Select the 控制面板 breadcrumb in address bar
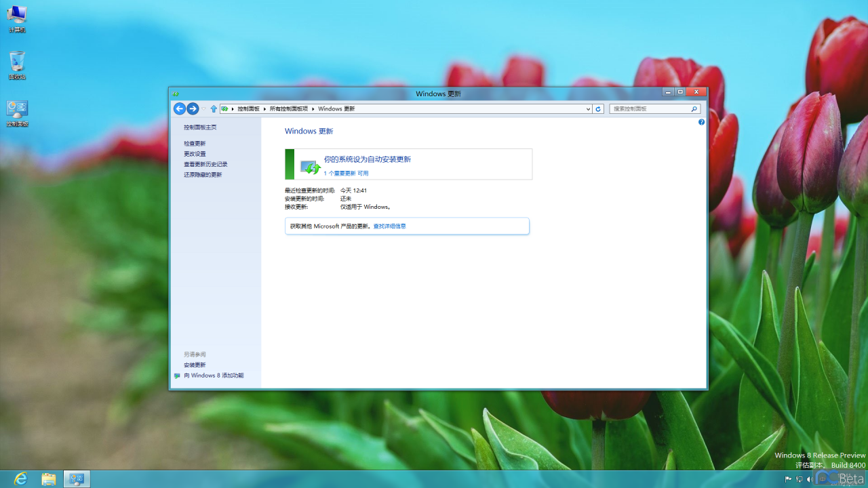Viewport: 868px width, 488px height. click(x=248, y=108)
